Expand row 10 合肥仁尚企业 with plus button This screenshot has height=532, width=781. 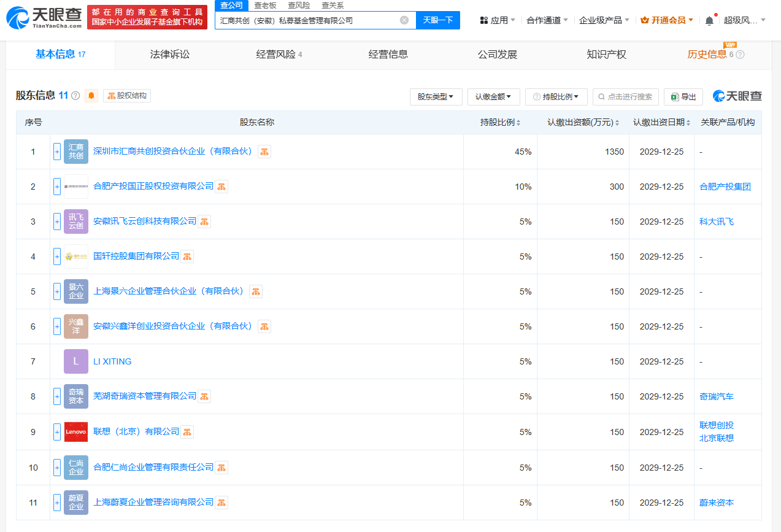pyautogui.click(x=57, y=468)
